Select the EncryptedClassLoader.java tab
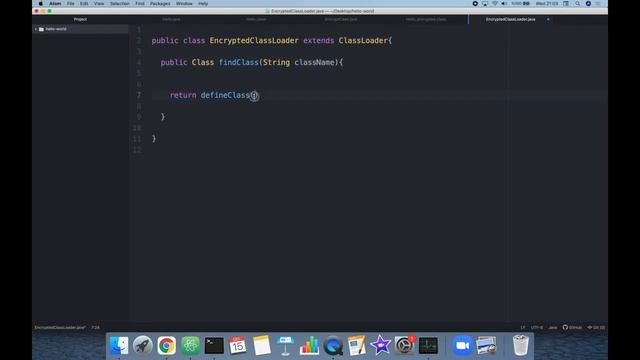The height and width of the screenshot is (360, 640). coord(510,19)
